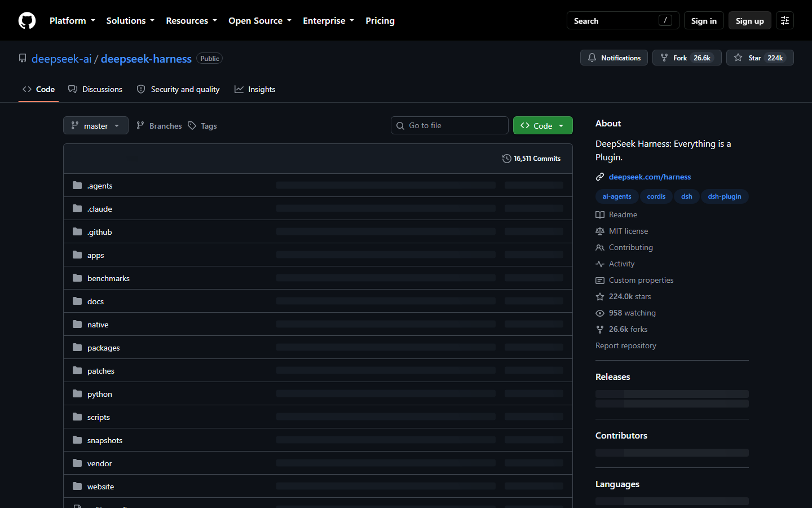This screenshot has height=508, width=812.
Task: View the Branches link
Action: click(x=159, y=126)
